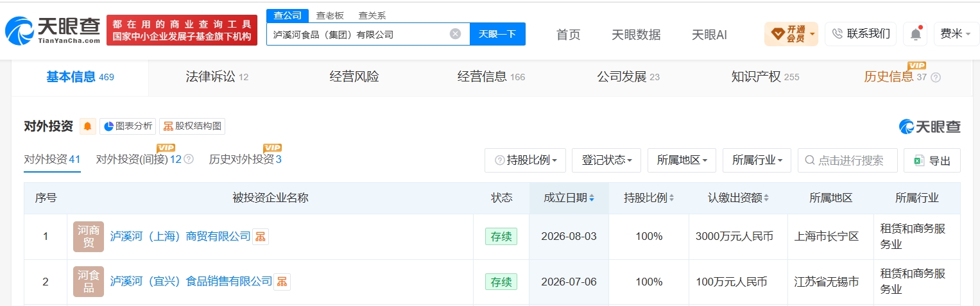This screenshot has width=980, height=306.
Task: Switch to 对外投资(间接) 12 sub-tab
Action: [x=139, y=159]
